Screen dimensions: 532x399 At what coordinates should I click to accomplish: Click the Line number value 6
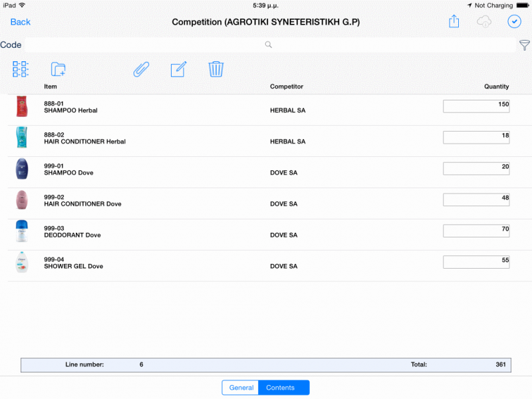point(141,364)
